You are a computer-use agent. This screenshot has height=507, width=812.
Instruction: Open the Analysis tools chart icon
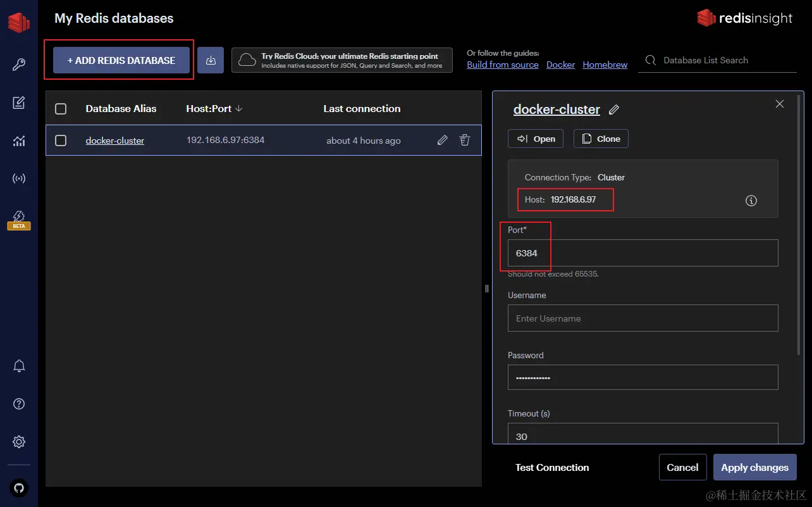tap(19, 141)
